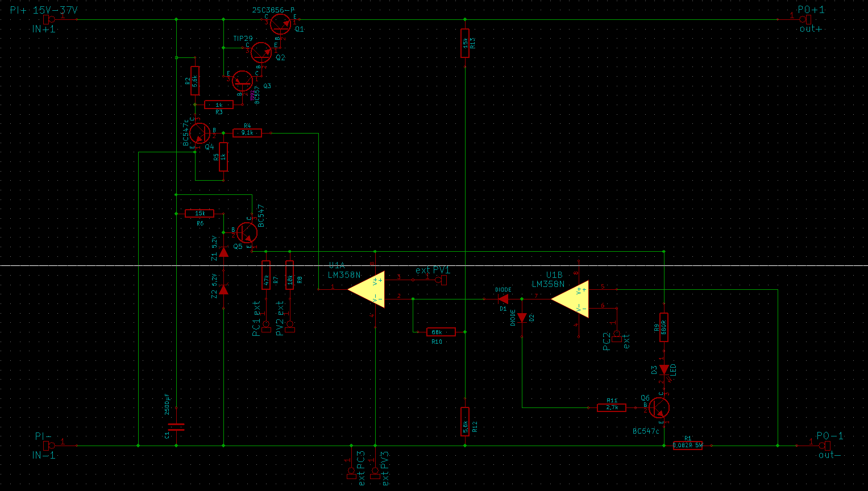Select the BC557 transistor Q3 symbol

click(x=243, y=81)
